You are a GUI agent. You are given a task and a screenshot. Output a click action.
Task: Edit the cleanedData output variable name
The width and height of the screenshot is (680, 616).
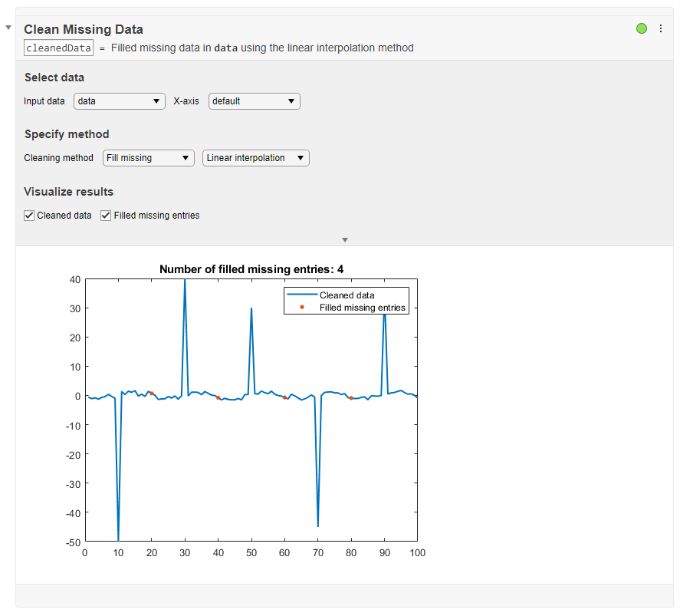[58, 48]
